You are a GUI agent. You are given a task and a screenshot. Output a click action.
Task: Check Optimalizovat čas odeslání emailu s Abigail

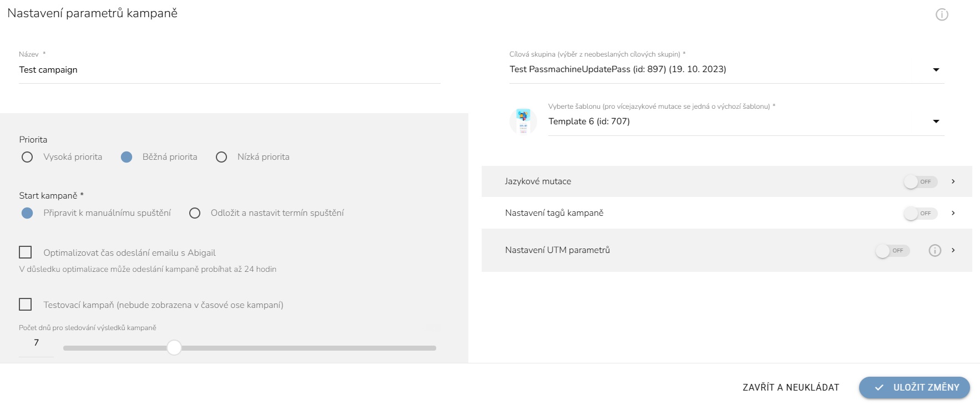pos(26,252)
